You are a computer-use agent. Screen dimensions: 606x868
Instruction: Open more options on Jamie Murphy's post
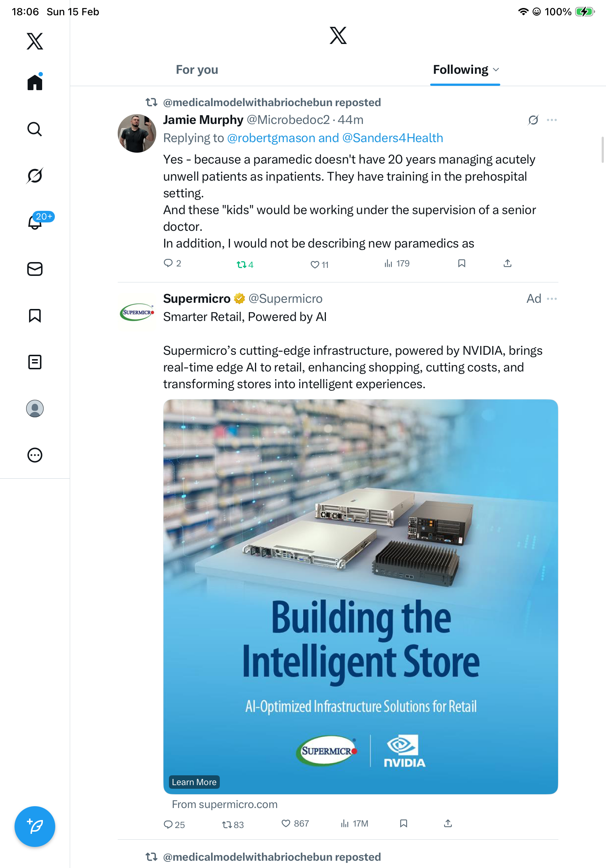tap(551, 120)
